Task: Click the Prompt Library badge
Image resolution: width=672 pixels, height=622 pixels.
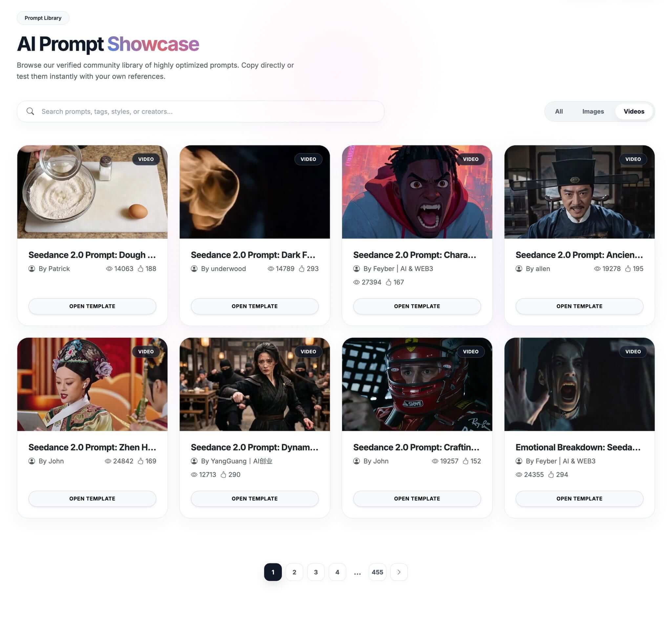Action: (43, 18)
